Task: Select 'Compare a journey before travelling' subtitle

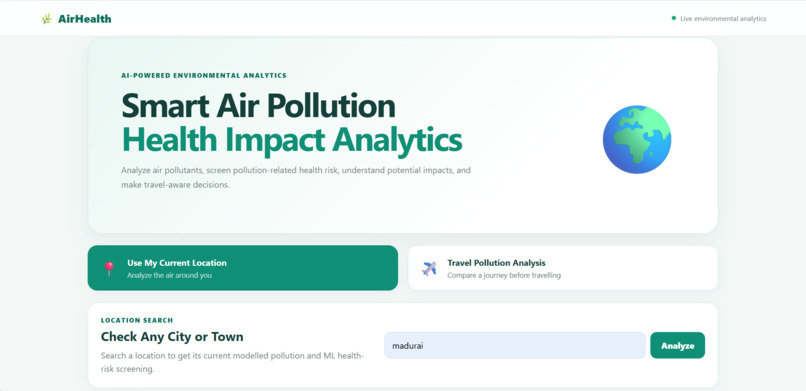Action: click(x=504, y=275)
